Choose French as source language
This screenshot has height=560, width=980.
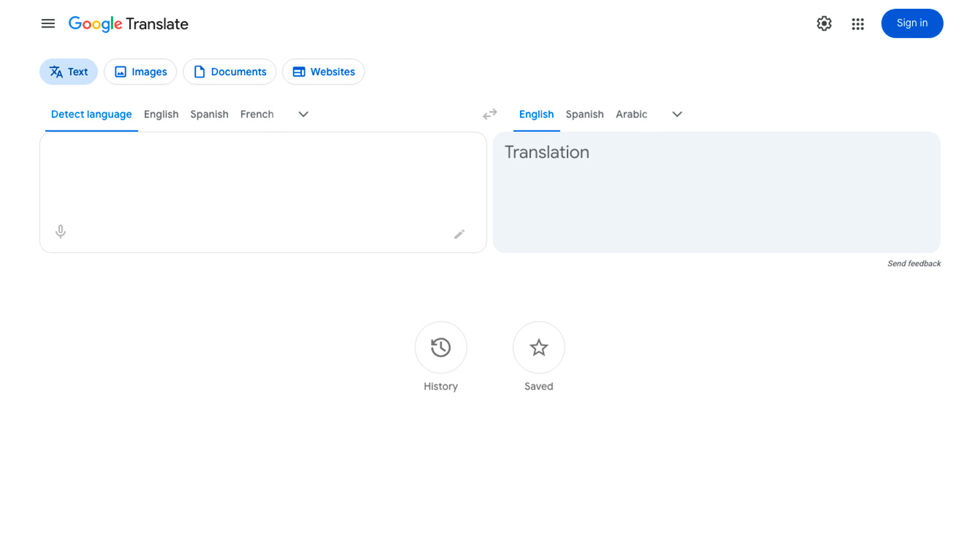pos(257,114)
